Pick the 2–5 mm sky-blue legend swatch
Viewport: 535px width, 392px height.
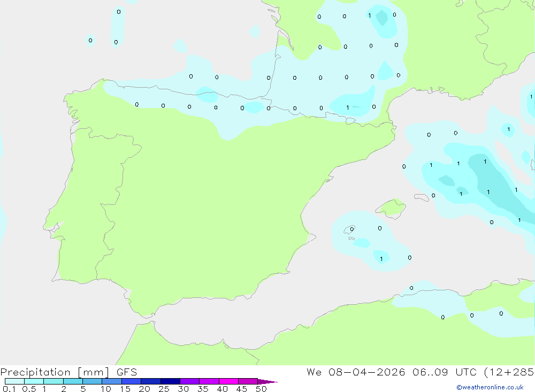pos(73,381)
